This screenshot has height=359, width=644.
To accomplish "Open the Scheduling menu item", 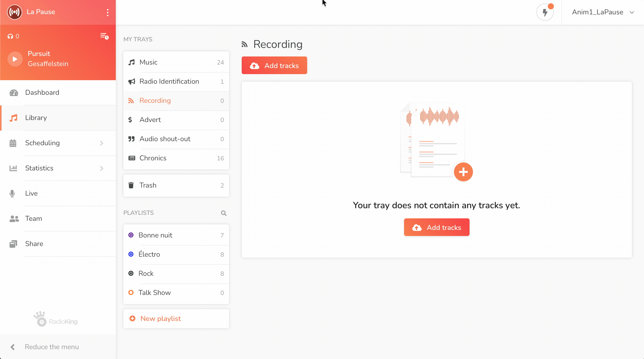I will tap(58, 143).
